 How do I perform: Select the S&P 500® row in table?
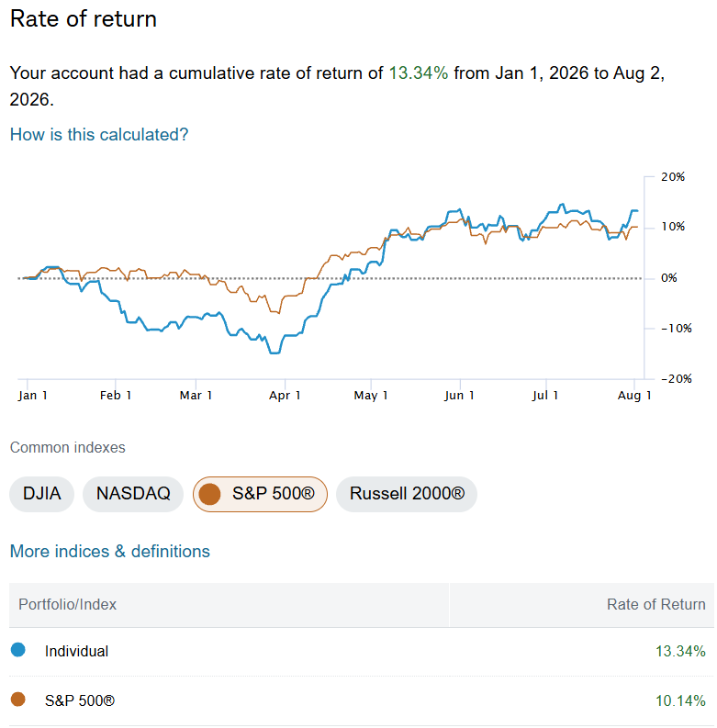click(362, 700)
